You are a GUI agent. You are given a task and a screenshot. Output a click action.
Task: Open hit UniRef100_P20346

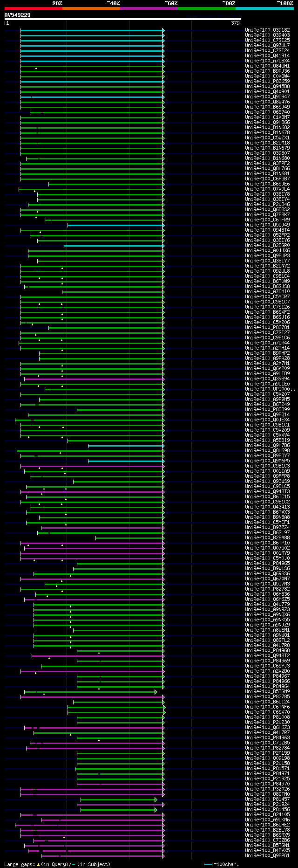(x=267, y=205)
